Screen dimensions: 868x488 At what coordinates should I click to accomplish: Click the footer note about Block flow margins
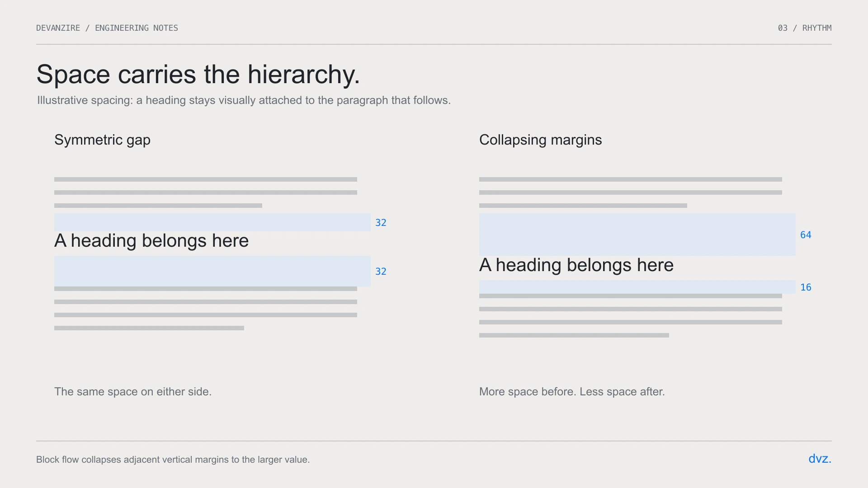[173, 460]
